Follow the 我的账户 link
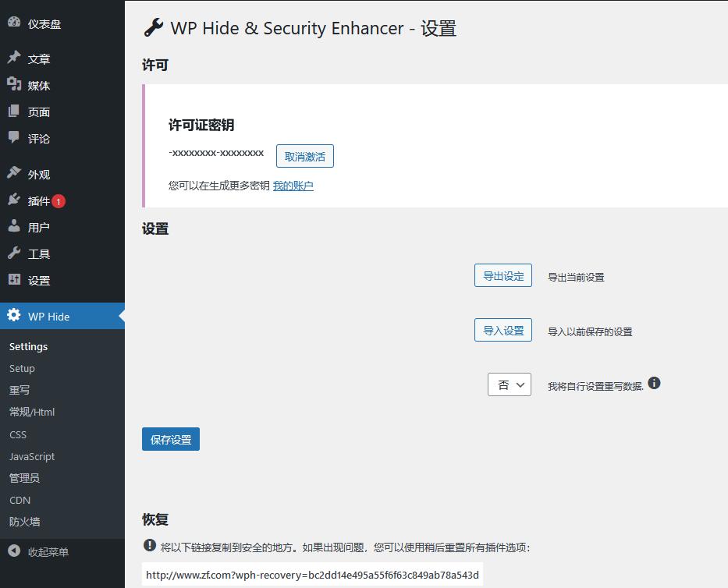 [x=293, y=186]
